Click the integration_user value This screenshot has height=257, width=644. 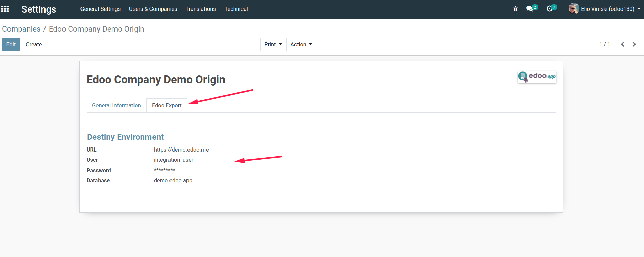pyautogui.click(x=174, y=160)
